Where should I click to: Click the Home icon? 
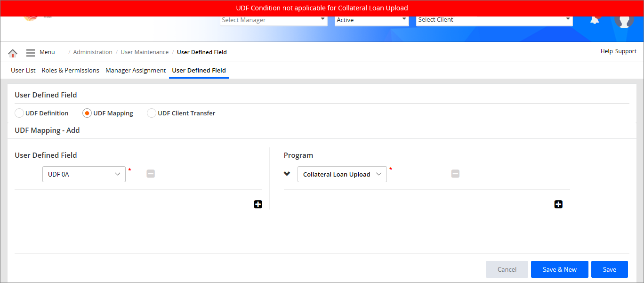click(13, 53)
